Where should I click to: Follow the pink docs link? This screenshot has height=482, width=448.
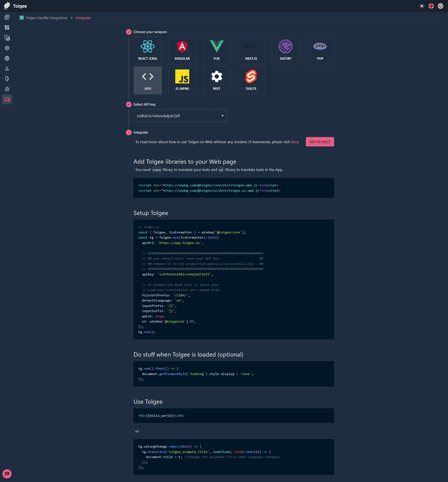click(x=295, y=142)
